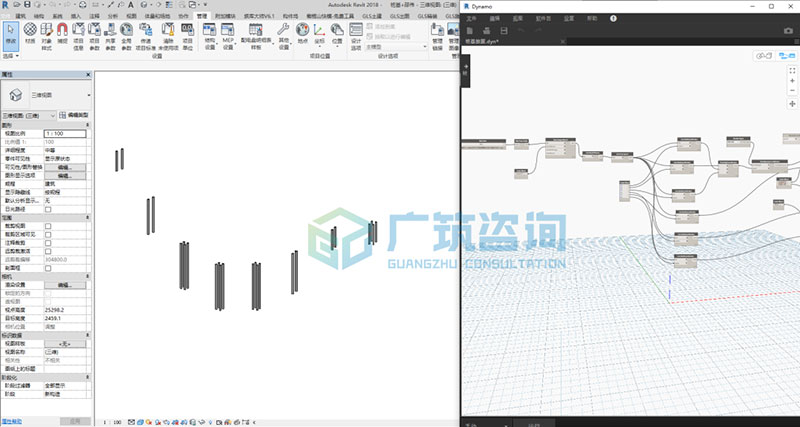Viewport: 800px width, 427px height.
Task: Collapse Identity Data (标识数据) properties group
Action: [87, 335]
